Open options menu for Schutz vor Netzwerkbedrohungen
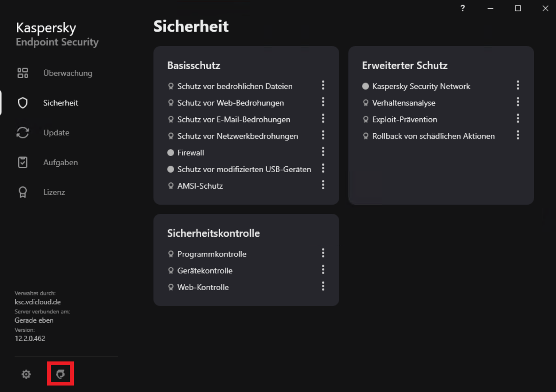556x392 pixels. pyautogui.click(x=323, y=135)
